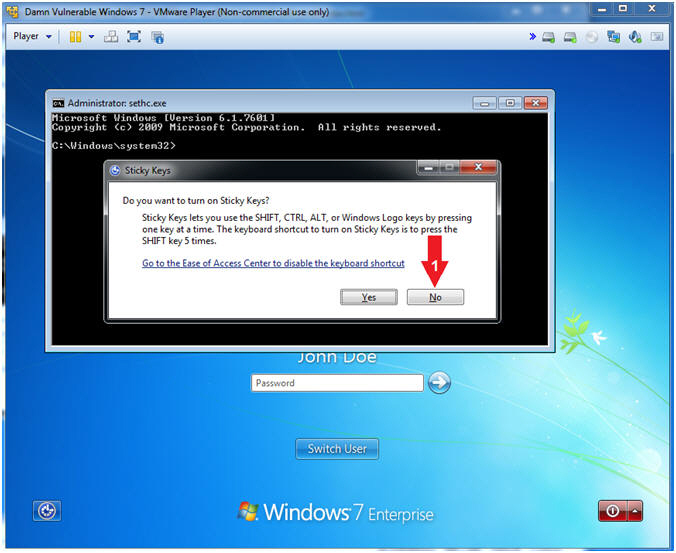The image size is (676, 553).
Task: Expand the hidden devices chevron in toolbar
Action: (532, 37)
